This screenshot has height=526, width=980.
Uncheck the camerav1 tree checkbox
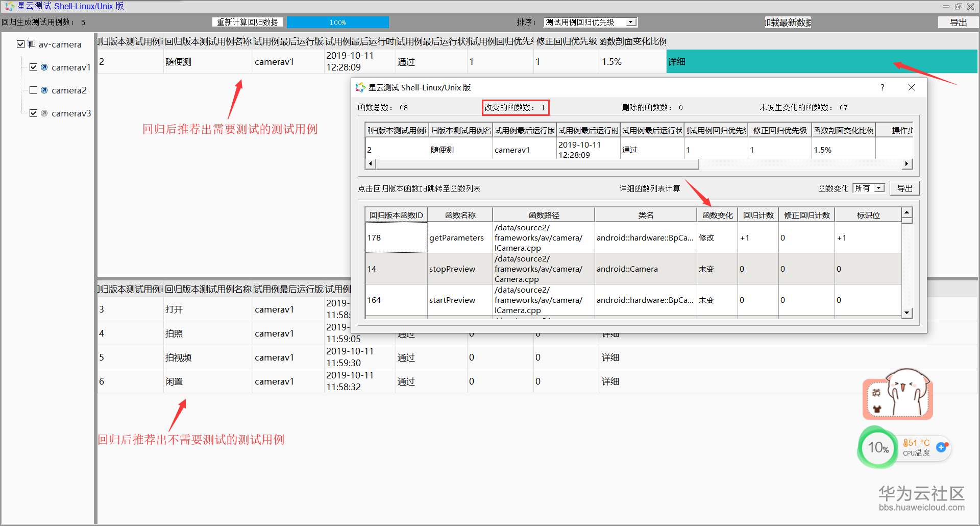33,67
